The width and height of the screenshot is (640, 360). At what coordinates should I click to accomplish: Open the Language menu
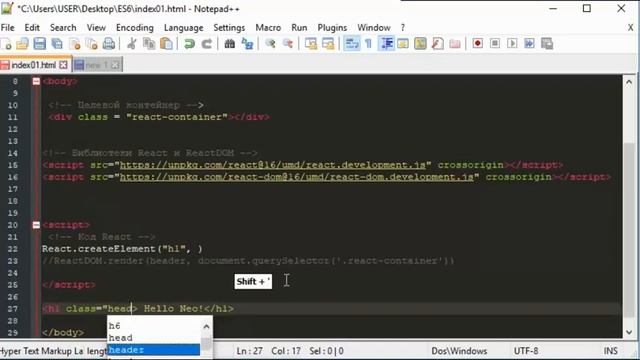point(184,28)
